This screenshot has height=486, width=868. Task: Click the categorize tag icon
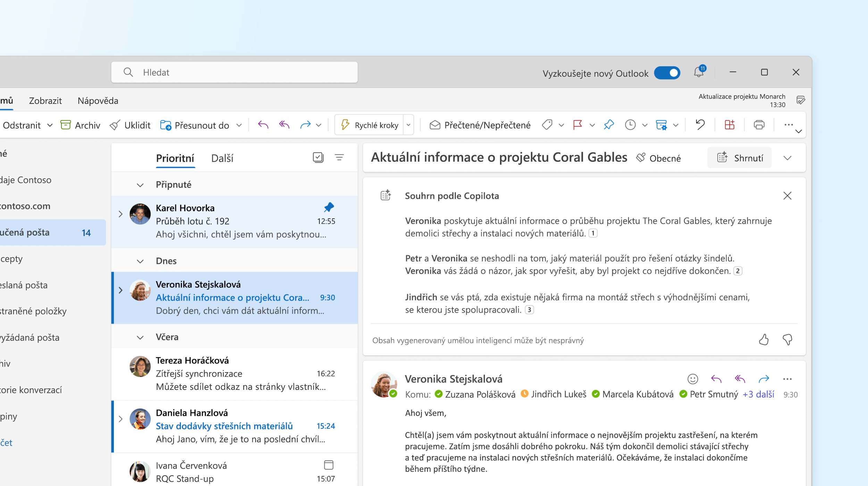(x=547, y=125)
